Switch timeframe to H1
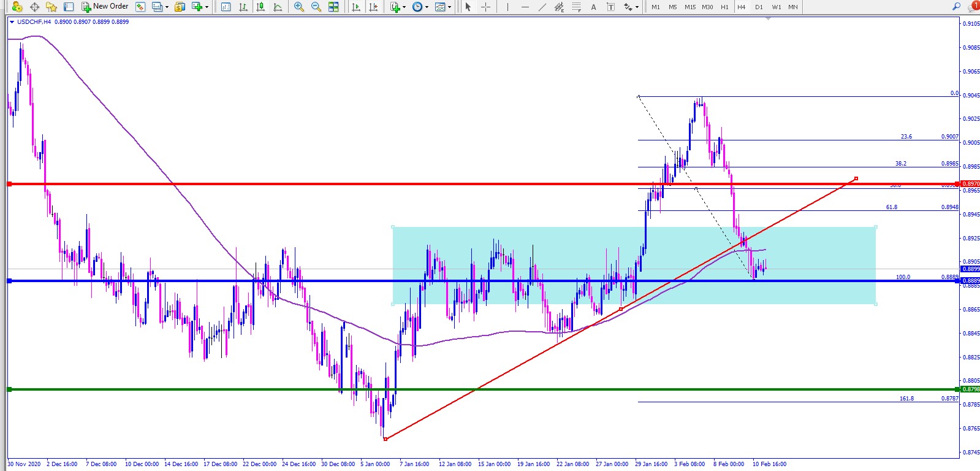Image resolution: width=980 pixels, height=471 pixels. click(x=724, y=7)
